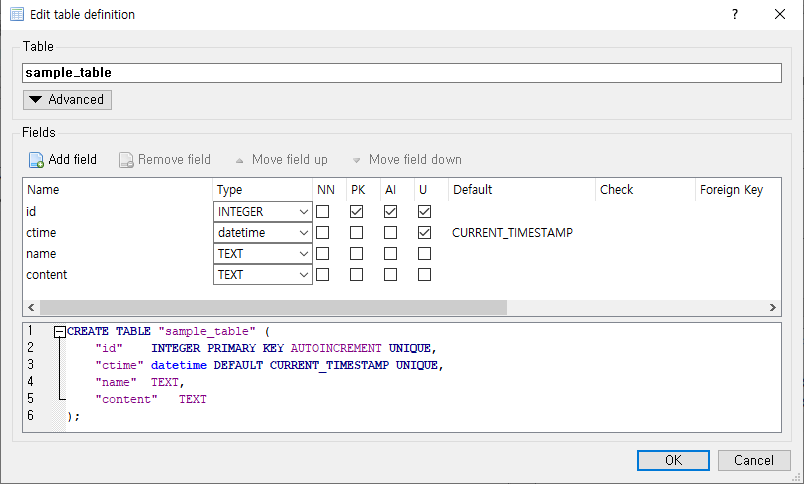Image resolution: width=804 pixels, height=484 pixels.
Task: Click the "ctime" datetime SQL line
Action: pos(269,365)
